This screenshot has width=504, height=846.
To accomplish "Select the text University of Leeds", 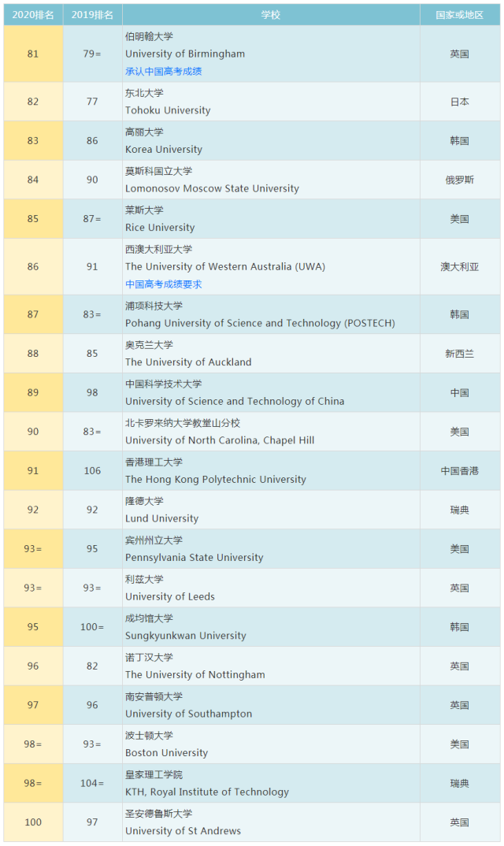I will tap(170, 597).
